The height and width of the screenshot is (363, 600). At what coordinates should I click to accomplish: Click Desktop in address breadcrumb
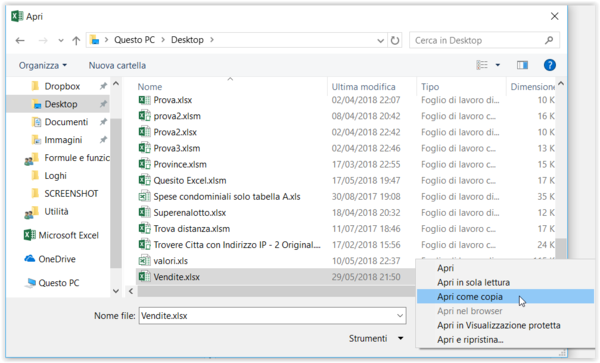(x=187, y=40)
